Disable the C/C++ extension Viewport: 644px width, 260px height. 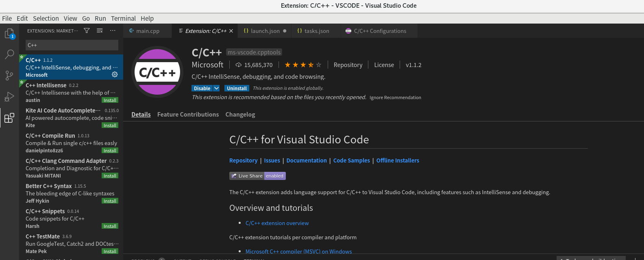click(x=202, y=88)
